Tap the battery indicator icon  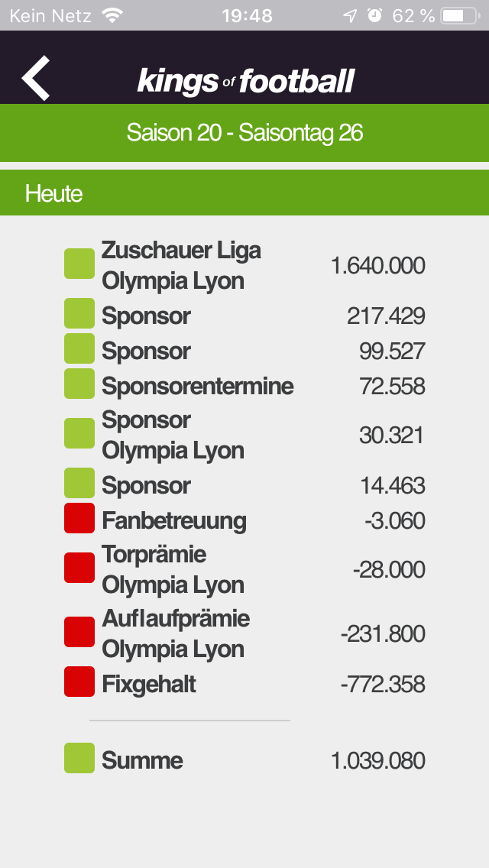point(461,15)
